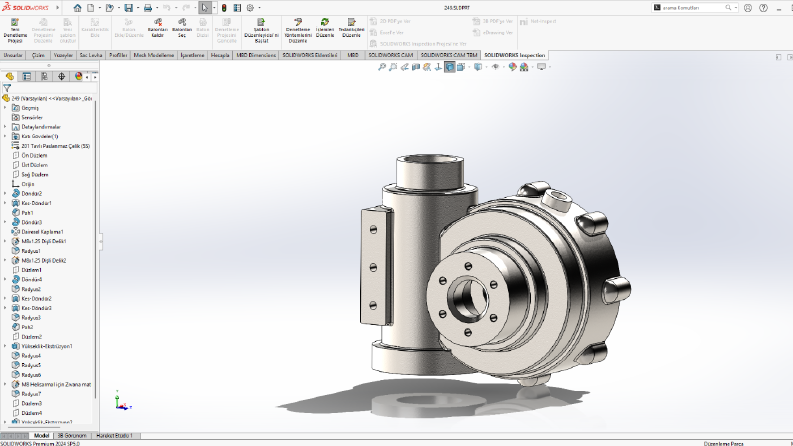Open Denetleme Yöntemlerini Düzenle

point(298,31)
